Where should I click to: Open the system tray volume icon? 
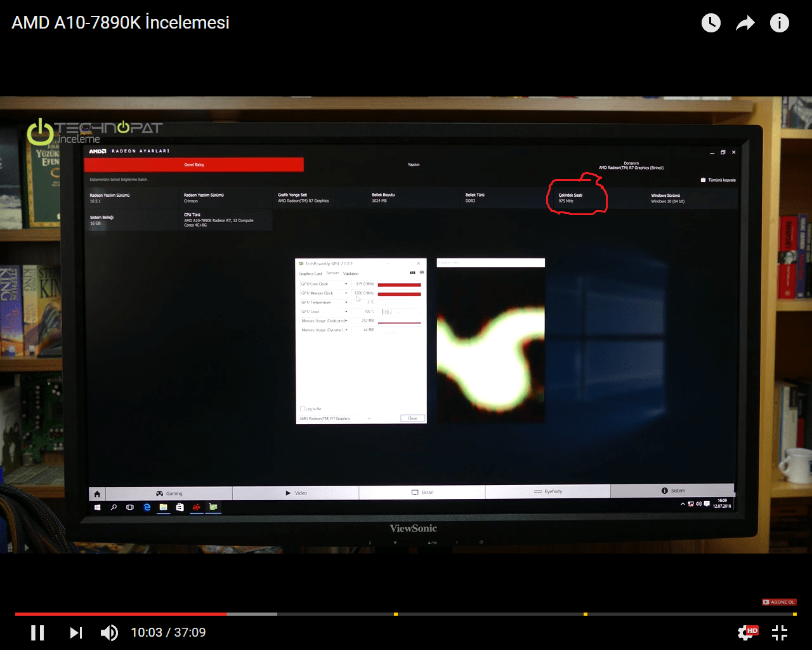point(698,504)
